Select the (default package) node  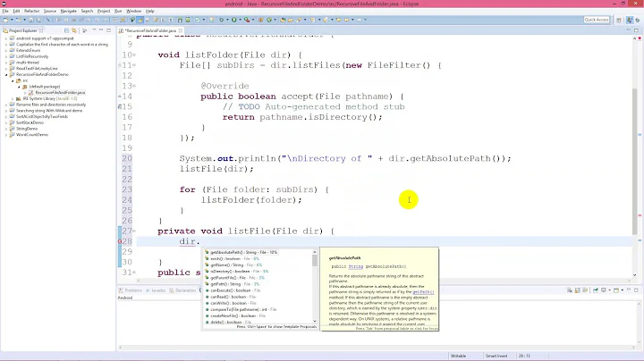[45, 87]
